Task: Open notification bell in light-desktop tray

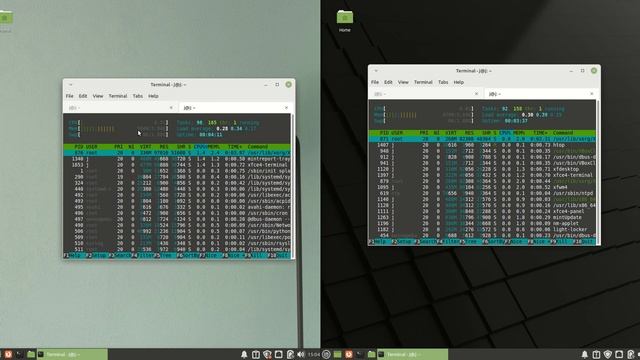Action: pyautogui.click(x=244, y=354)
